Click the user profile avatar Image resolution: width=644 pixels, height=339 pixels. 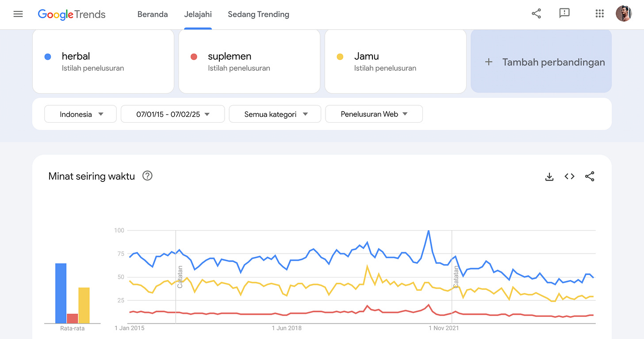tap(624, 14)
